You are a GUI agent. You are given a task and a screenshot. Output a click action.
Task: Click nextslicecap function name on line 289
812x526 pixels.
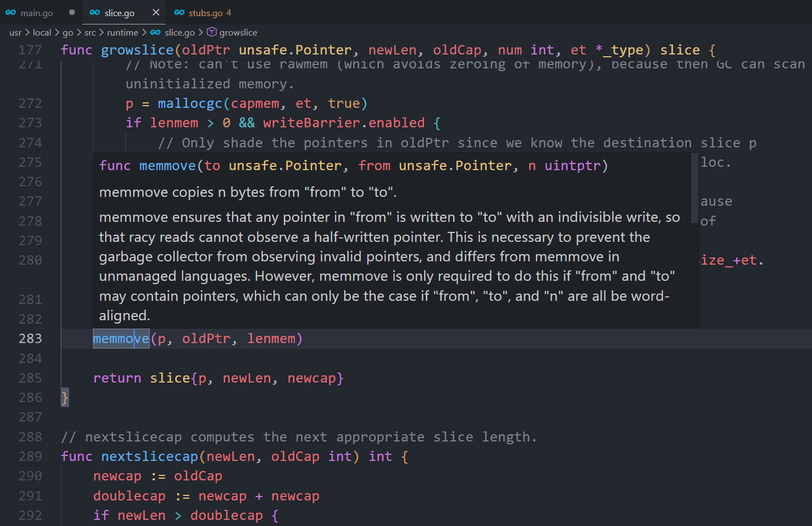click(150, 456)
